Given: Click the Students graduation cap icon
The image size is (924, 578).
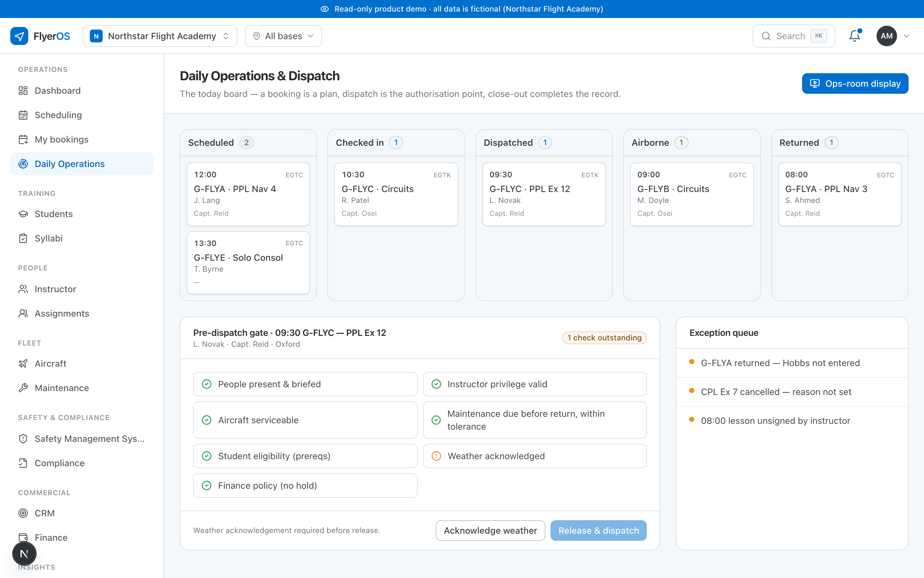Looking at the screenshot, I should coord(23,214).
